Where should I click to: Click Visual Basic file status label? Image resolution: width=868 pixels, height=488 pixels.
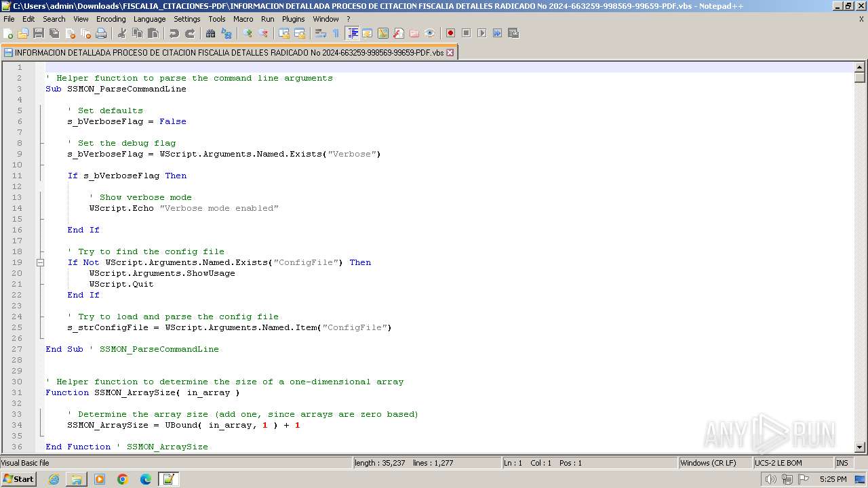click(25, 463)
